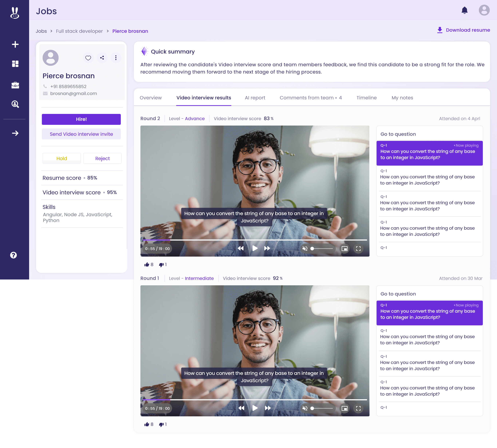Click the plus icon in sidebar

click(15, 44)
